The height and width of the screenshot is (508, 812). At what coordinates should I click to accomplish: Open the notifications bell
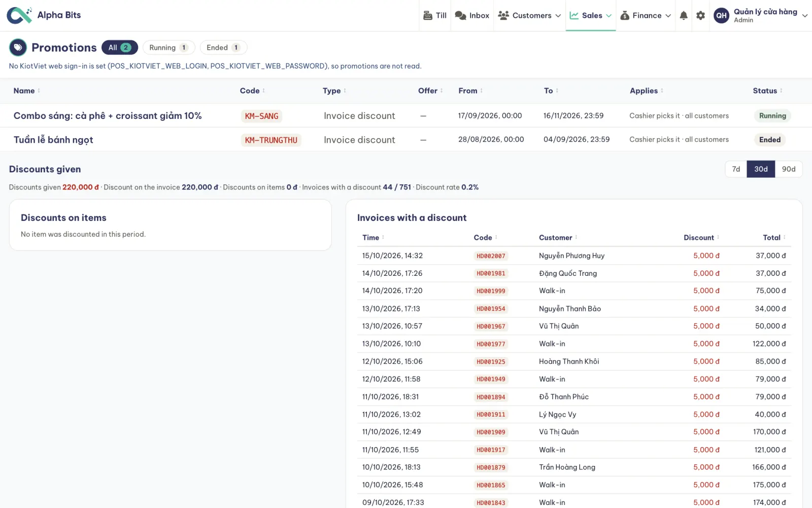tap(684, 15)
